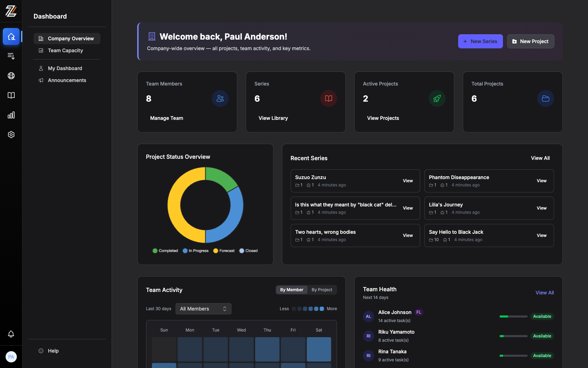
Task: Click the Thursday activity heatmap cell
Action: [267, 349]
